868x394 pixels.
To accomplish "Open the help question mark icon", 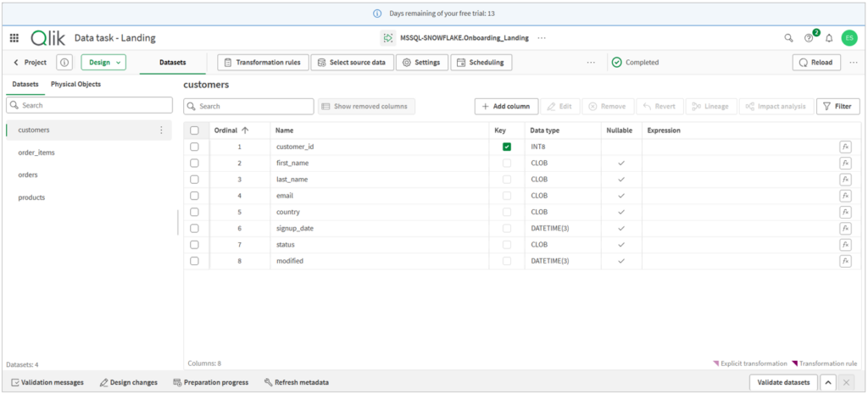I will [x=809, y=38].
